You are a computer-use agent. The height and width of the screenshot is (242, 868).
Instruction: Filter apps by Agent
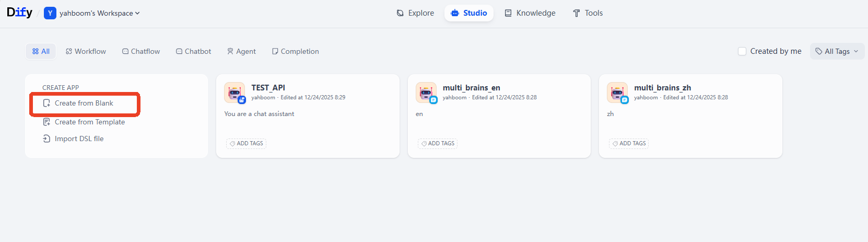click(241, 51)
